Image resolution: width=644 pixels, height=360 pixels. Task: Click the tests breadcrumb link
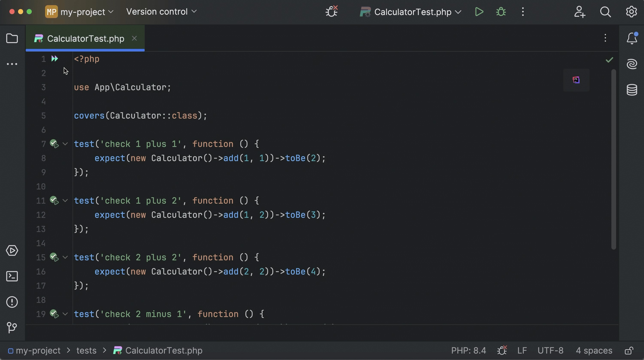[87, 351]
